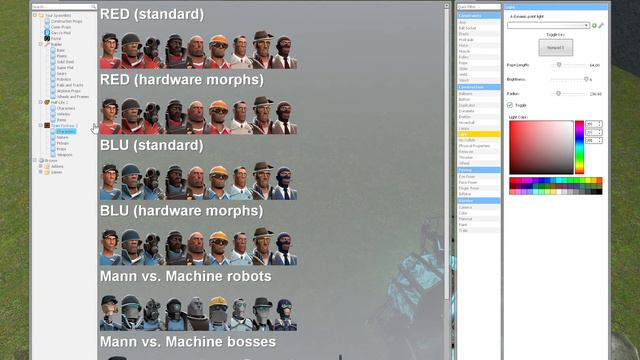Screen dimensions: 640x360
Task: Toggle the light Toggle checkbox
Action: click(x=510, y=105)
